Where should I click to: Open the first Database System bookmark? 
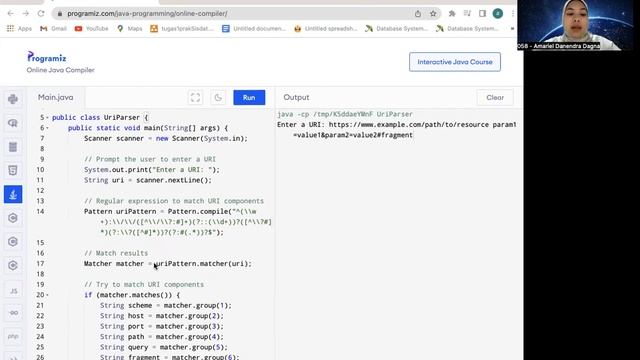397,29
